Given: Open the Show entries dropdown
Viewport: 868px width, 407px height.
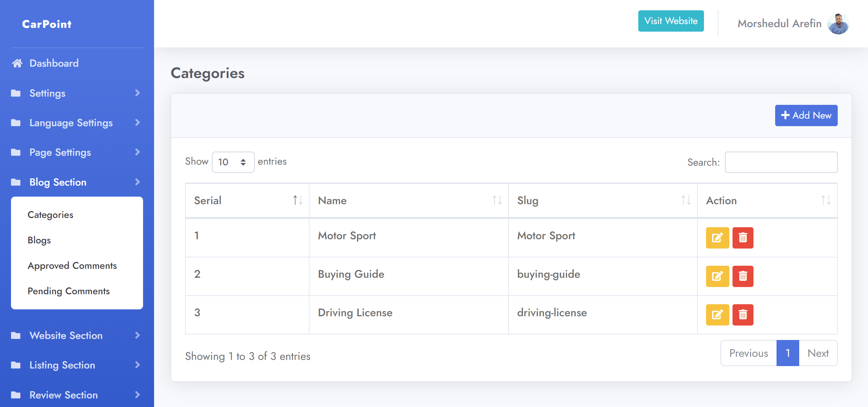Looking at the screenshot, I should click(233, 162).
